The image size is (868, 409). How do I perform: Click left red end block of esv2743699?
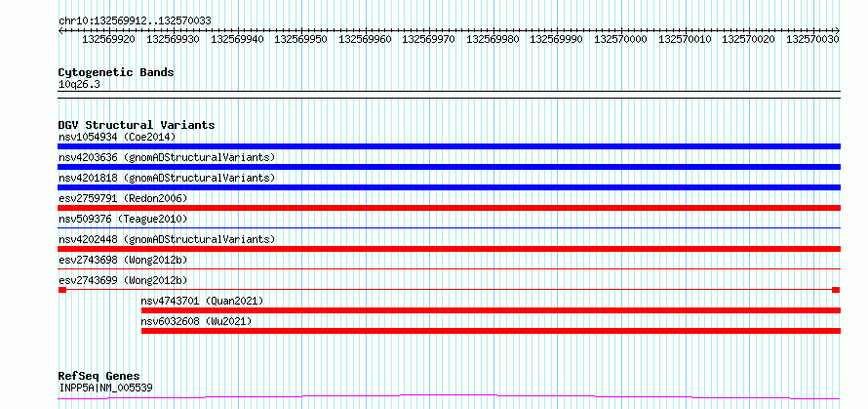pos(62,290)
